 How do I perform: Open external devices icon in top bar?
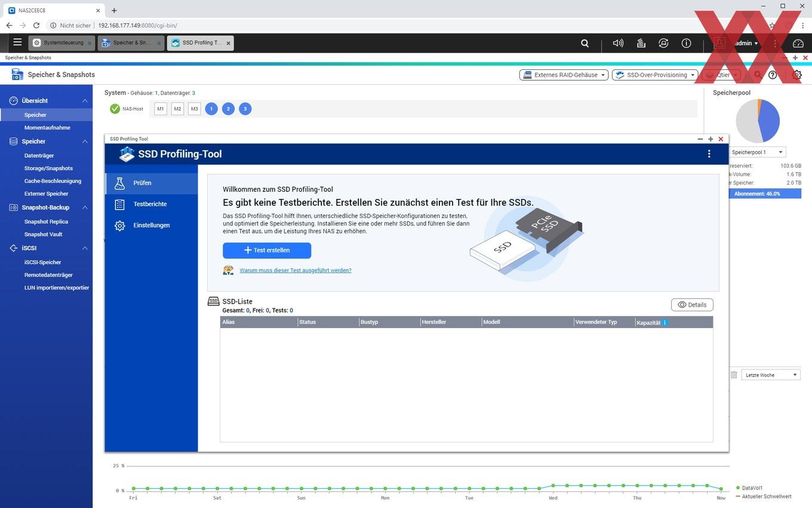click(663, 43)
